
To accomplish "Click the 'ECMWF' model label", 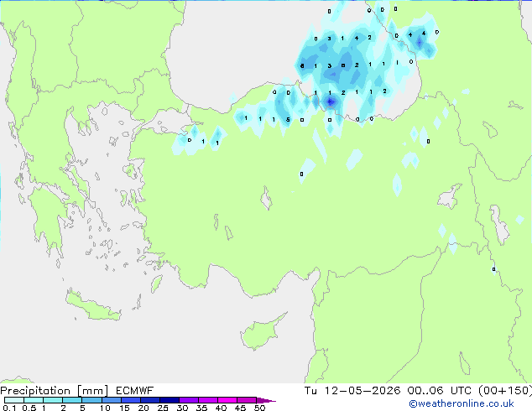I will pos(135,391).
